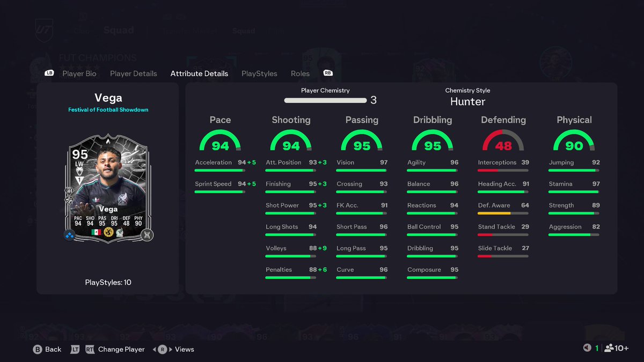Click the Reactions attribute row
Viewport: 644px width, 362px height.
pyautogui.click(x=433, y=208)
